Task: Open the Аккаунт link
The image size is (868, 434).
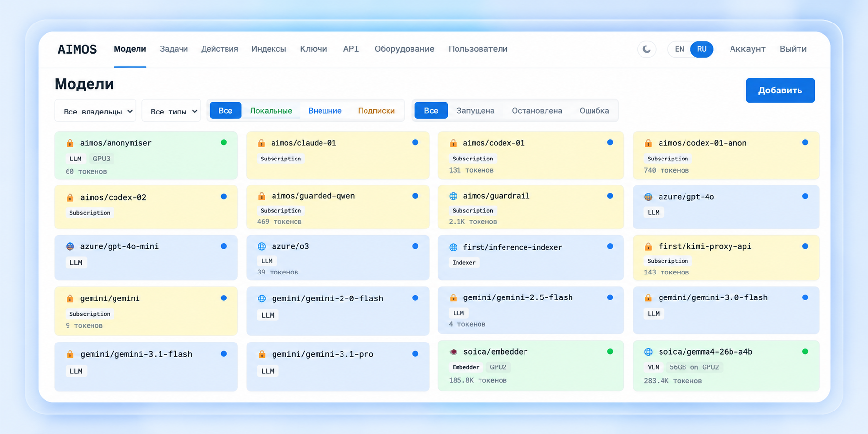Action: click(x=747, y=49)
